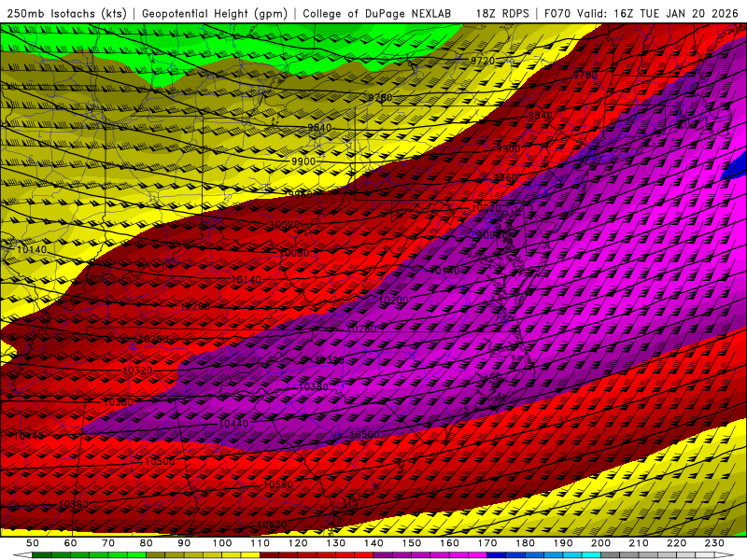Viewport: 747px width, 560px height.
Task: Click the 9840 contour label on red shading
Action: pos(541,115)
